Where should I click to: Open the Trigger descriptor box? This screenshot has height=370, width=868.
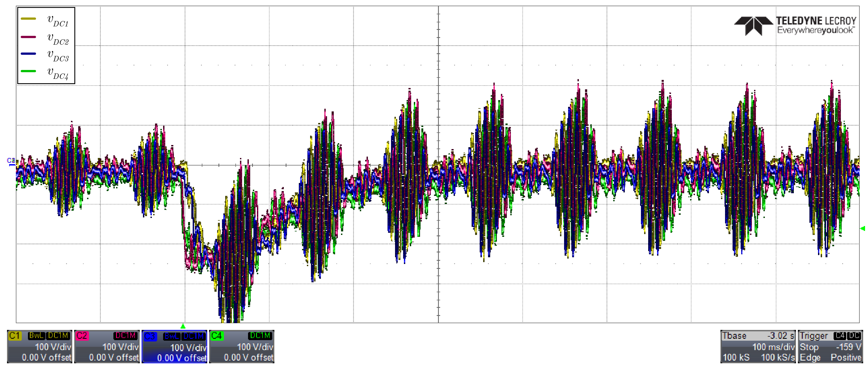[813, 336]
